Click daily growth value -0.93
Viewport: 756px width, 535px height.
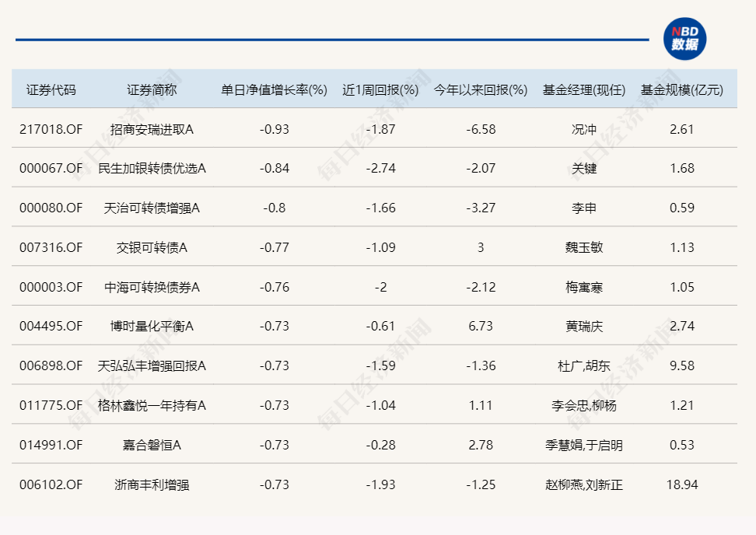pos(274,129)
